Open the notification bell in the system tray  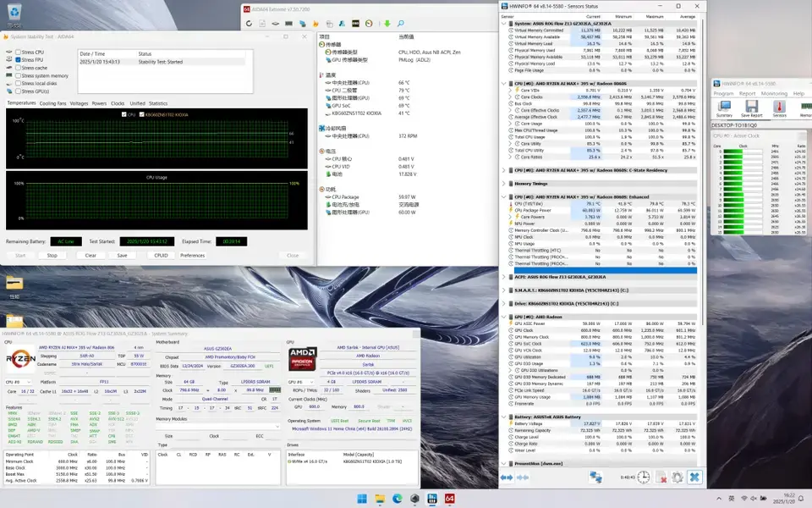(x=801, y=499)
